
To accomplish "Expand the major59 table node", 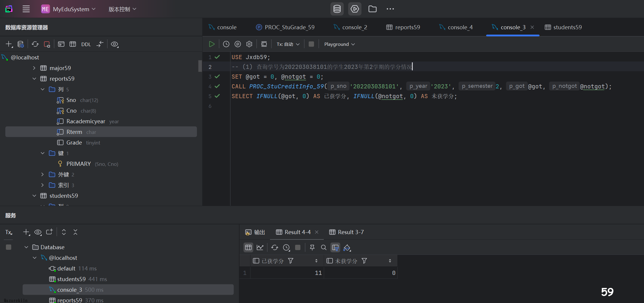I will point(34,68).
